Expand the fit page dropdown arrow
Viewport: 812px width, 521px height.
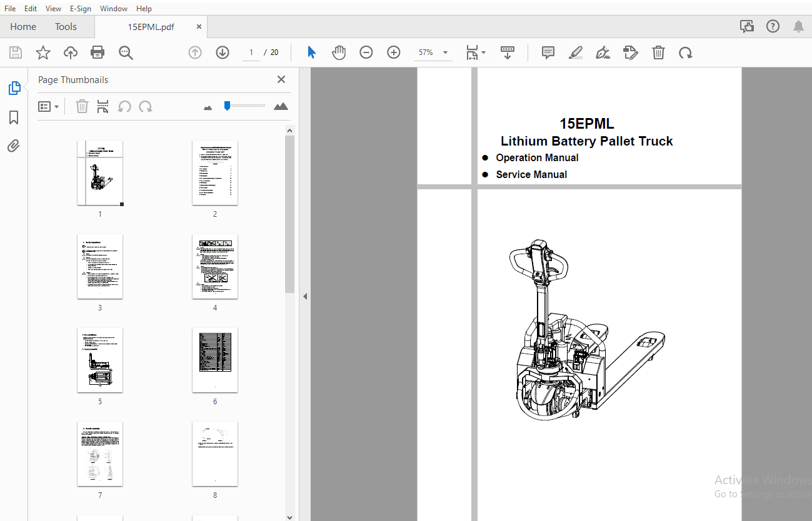pyautogui.click(x=484, y=53)
